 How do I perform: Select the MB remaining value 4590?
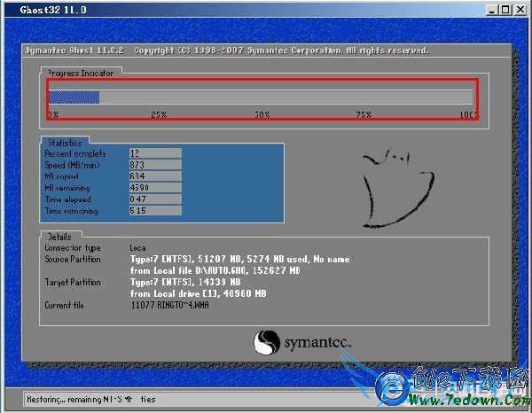[x=155, y=188]
